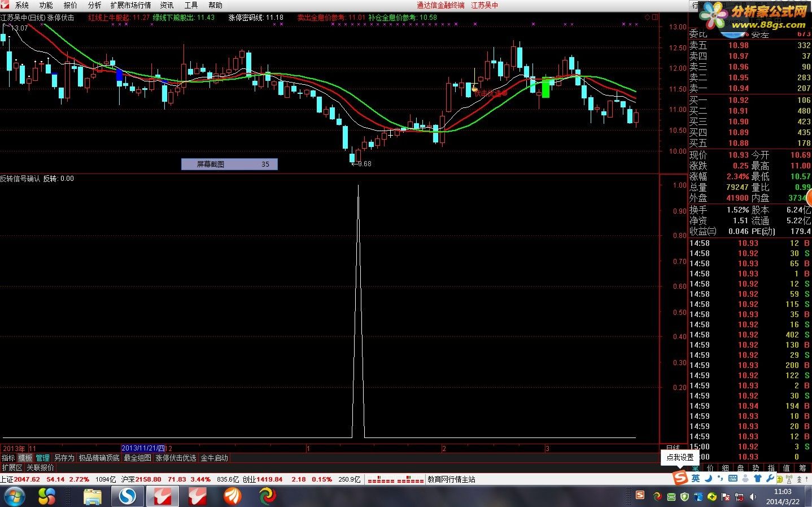
Task: Click the 2013年 label on time axis
Action: pyautogui.click(x=14, y=448)
